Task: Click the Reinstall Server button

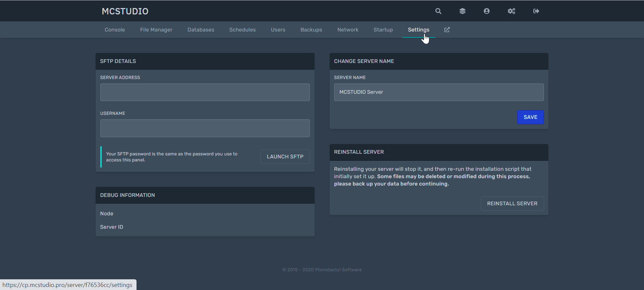Action: click(512, 204)
